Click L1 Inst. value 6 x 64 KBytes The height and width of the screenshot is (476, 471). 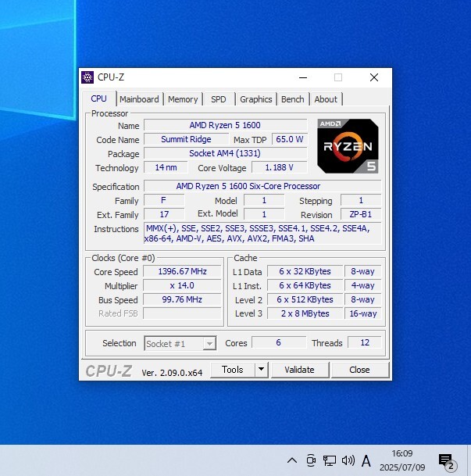305,285
